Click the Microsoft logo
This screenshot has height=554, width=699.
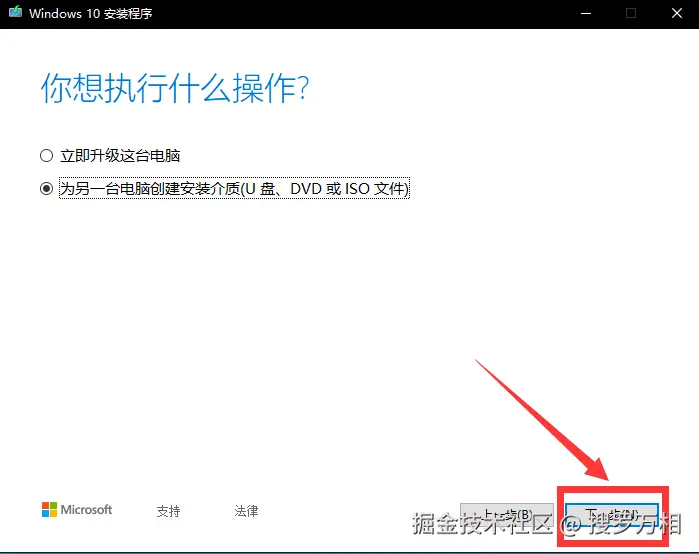click(77, 509)
